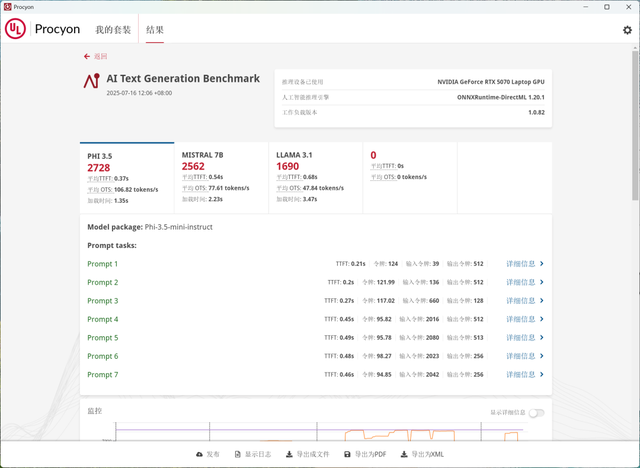
Task: Expand Prompt 3 details chevron
Action: (x=542, y=300)
